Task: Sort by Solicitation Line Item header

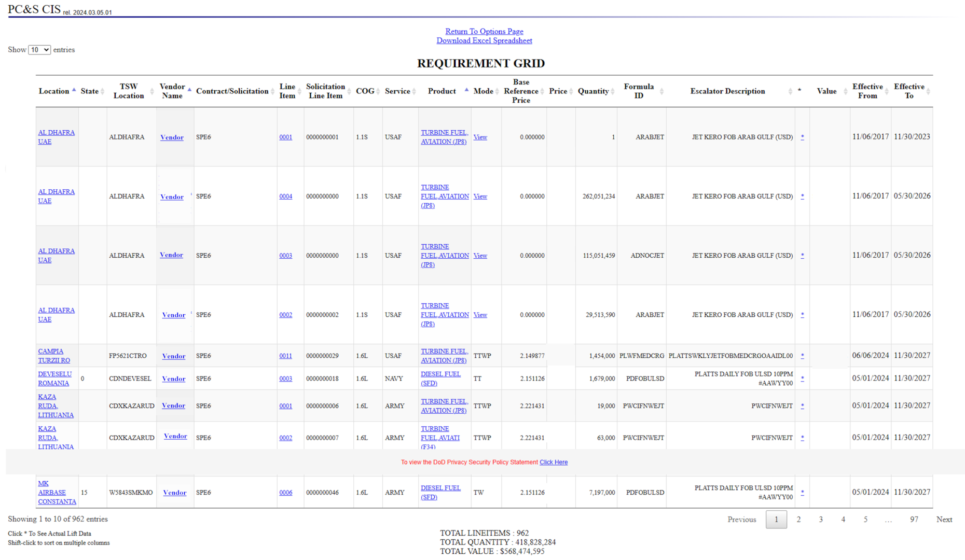Action: [x=328, y=91]
